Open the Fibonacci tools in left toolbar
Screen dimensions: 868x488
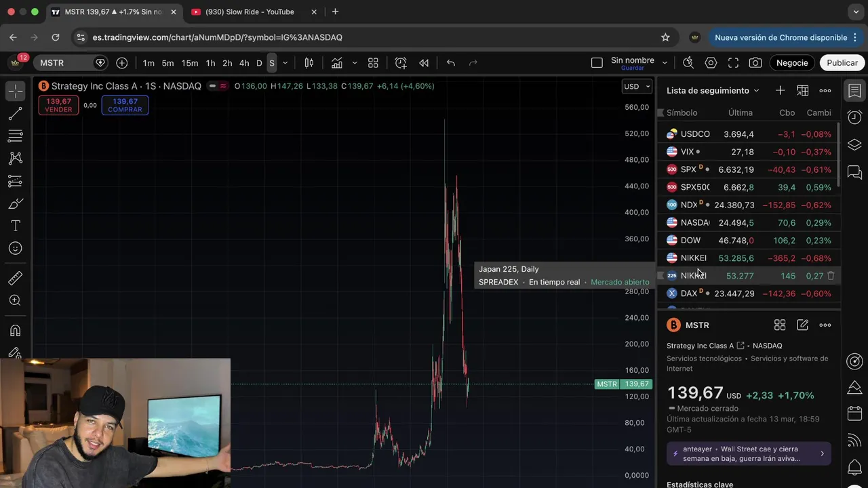(15, 136)
